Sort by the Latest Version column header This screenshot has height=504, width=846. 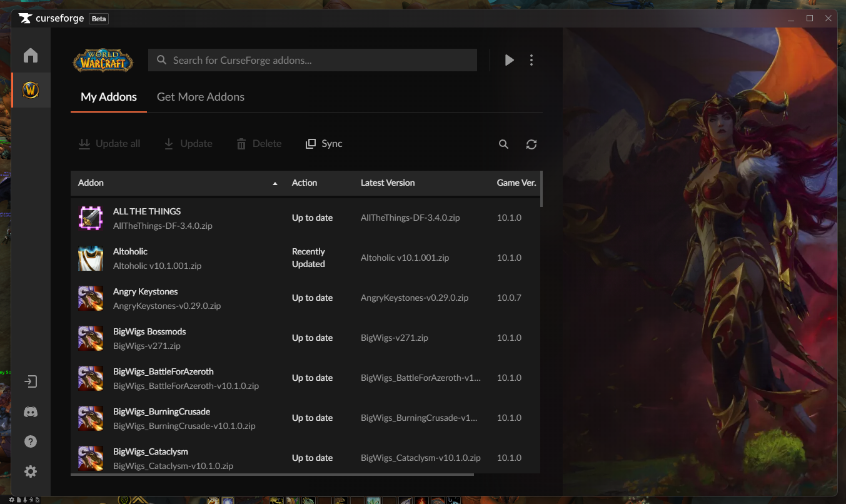click(x=388, y=183)
